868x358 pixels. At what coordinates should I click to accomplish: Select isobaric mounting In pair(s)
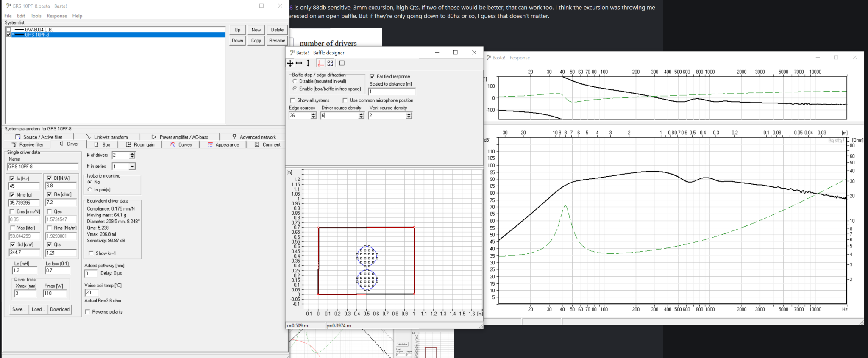pos(90,190)
